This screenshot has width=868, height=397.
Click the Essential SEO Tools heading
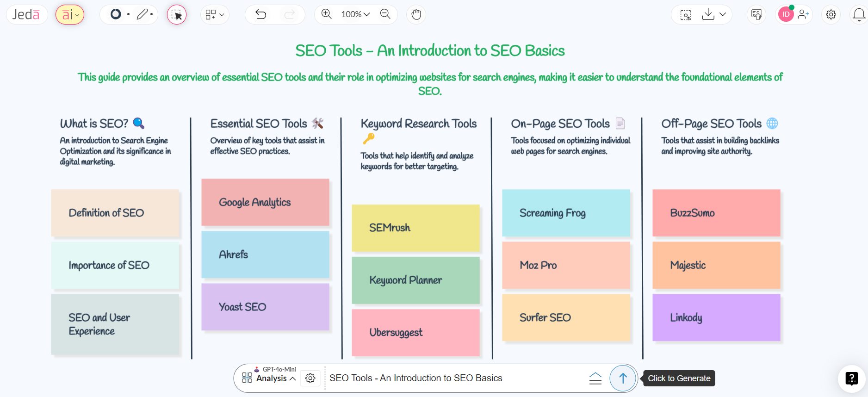coord(259,124)
